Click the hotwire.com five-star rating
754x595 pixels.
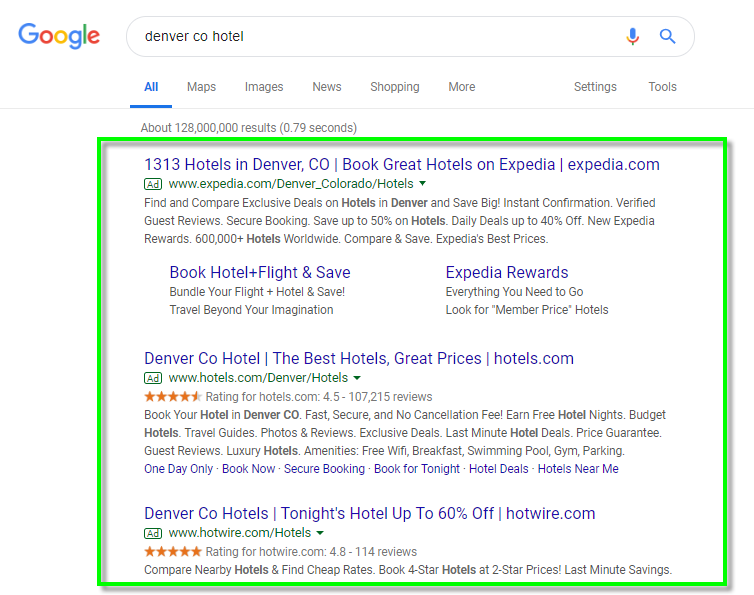(x=173, y=551)
